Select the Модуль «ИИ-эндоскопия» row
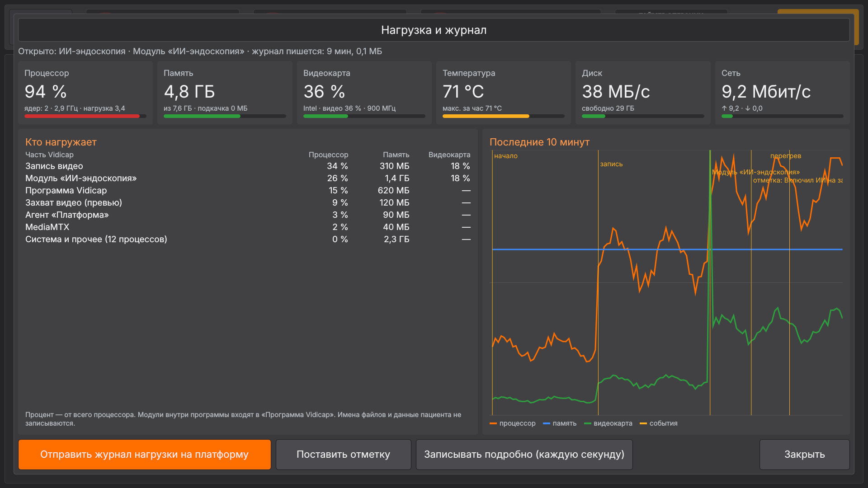868x488 pixels. tap(248, 178)
